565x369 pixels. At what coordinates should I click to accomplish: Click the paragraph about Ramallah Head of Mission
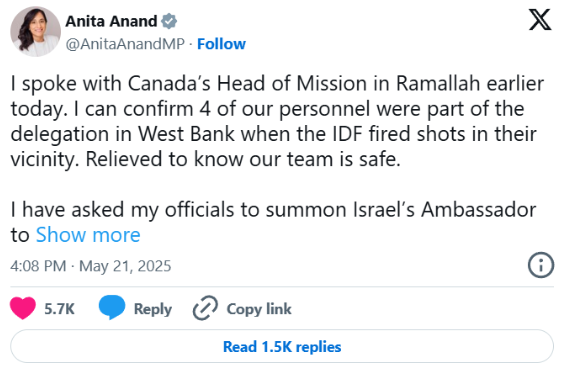tap(277, 121)
